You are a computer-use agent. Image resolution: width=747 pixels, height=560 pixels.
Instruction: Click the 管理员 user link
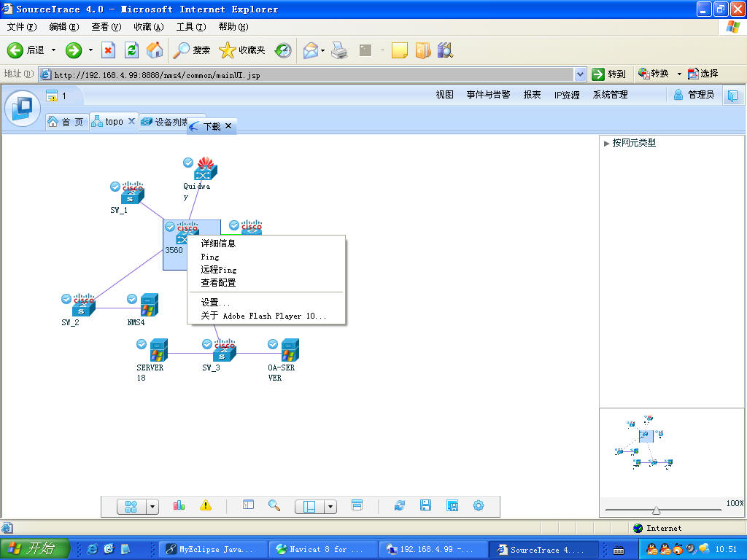click(x=694, y=95)
